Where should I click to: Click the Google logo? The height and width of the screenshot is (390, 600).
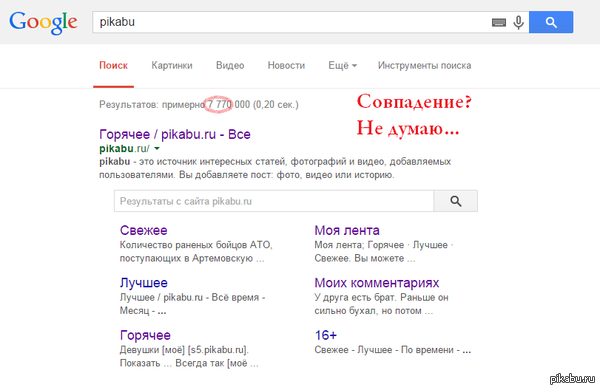pyautogui.click(x=43, y=23)
